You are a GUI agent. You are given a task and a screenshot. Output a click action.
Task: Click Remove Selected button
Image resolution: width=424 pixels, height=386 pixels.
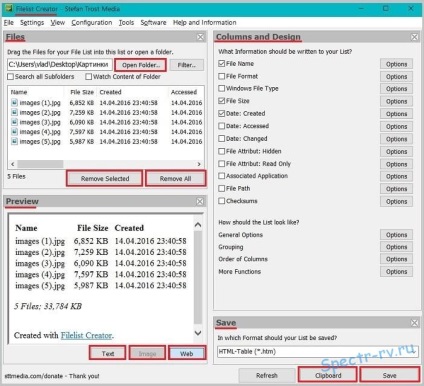[x=105, y=179]
